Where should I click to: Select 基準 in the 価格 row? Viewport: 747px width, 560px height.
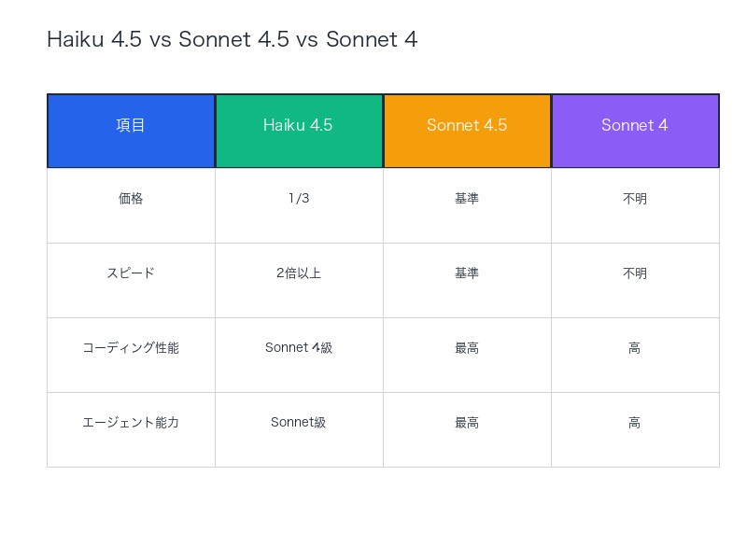467,199
